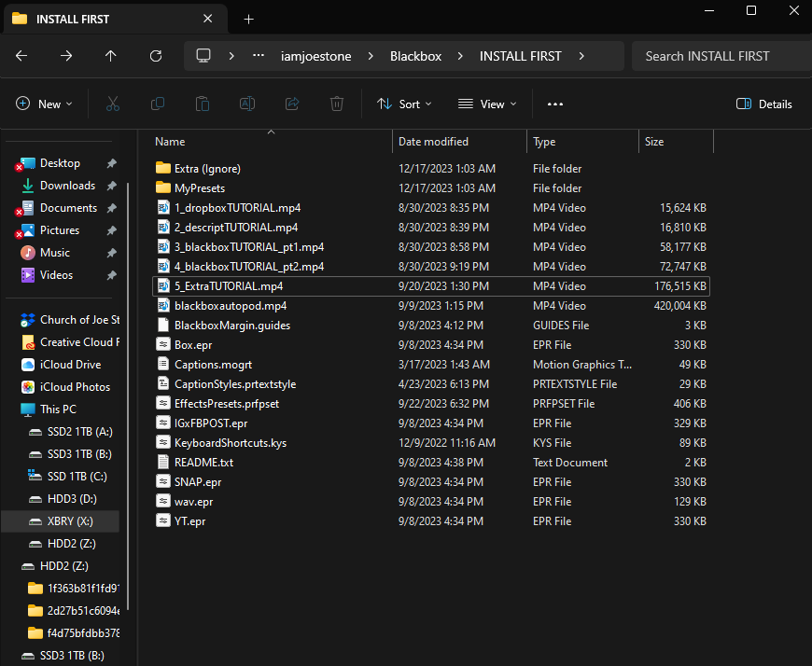Viewport: 812px width, 666px height.
Task: Click the Delete trash can icon
Action: click(337, 104)
